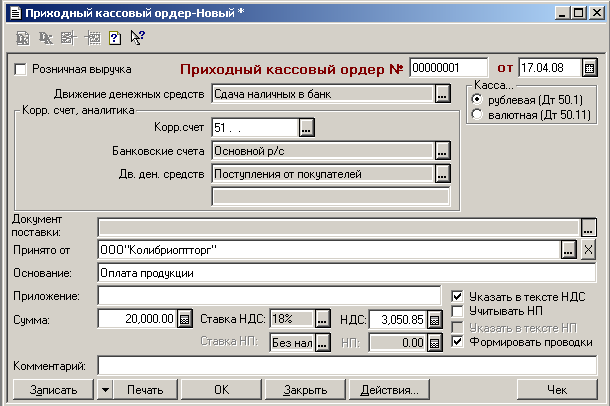This screenshot has width=610, height=406.
Task: Click the Печать button
Action: pos(145,389)
